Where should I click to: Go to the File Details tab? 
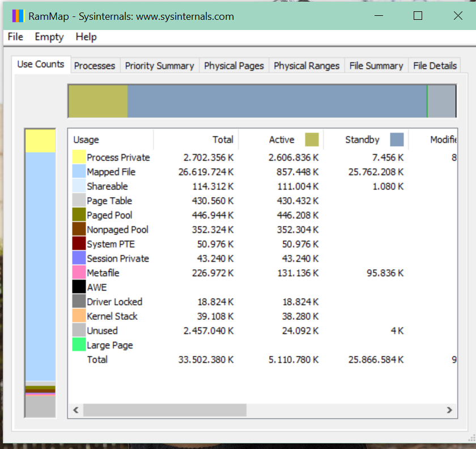tap(435, 66)
